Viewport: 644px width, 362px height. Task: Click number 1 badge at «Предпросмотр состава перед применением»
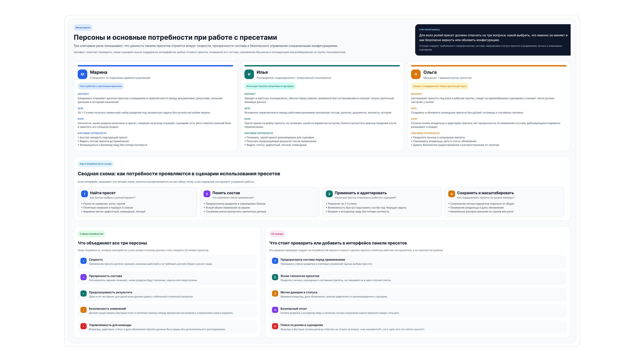coord(275,261)
